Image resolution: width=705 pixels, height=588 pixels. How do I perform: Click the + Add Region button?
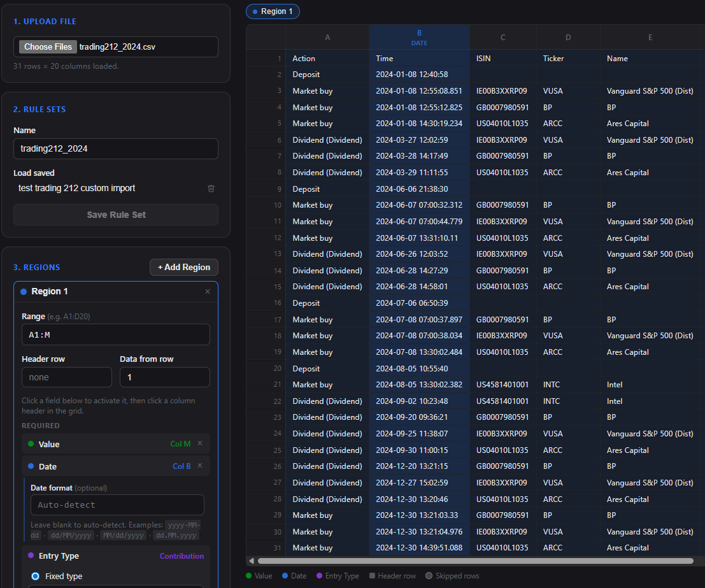pos(184,267)
